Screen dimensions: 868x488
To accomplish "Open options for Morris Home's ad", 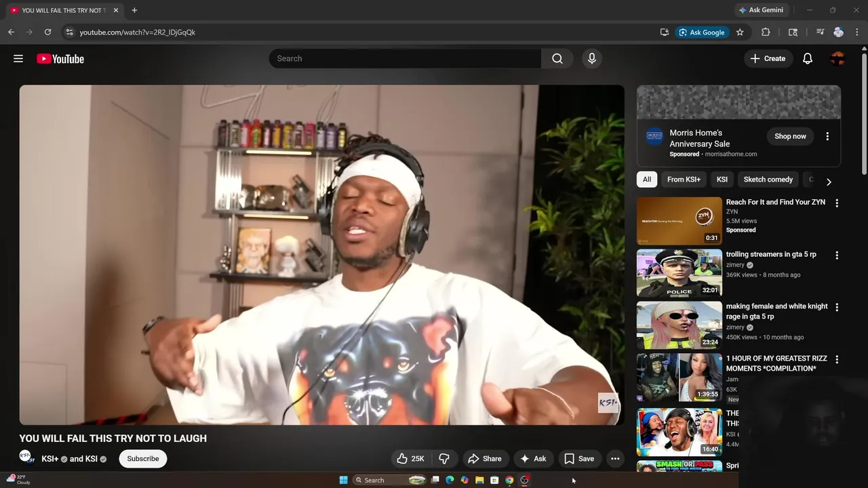I will [827, 136].
